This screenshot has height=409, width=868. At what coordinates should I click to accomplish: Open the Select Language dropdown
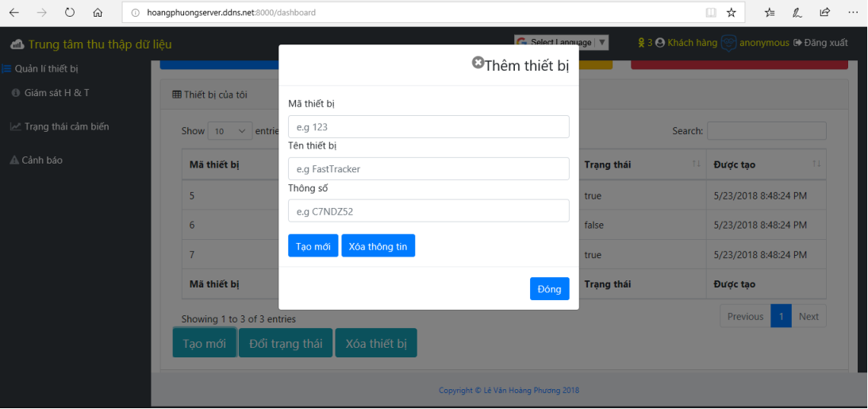(x=561, y=43)
